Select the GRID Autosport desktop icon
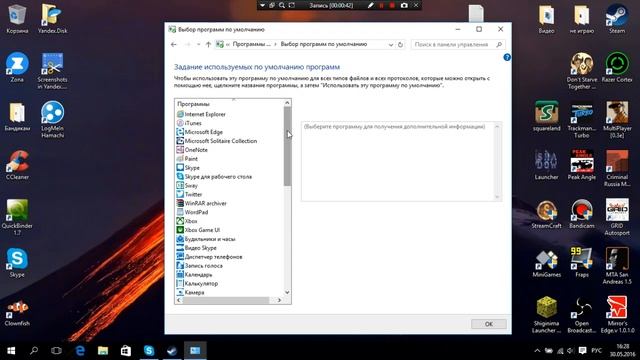This screenshot has height=360, width=640. point(617,217)
